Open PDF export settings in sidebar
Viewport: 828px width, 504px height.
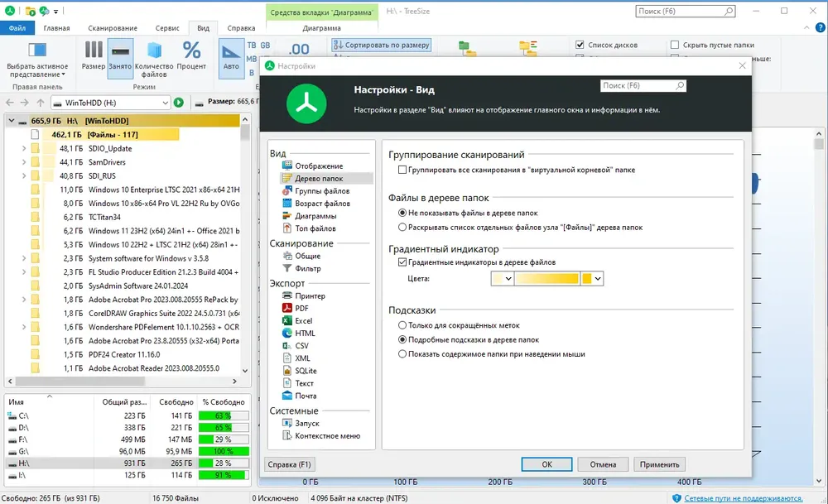[301, 308]
